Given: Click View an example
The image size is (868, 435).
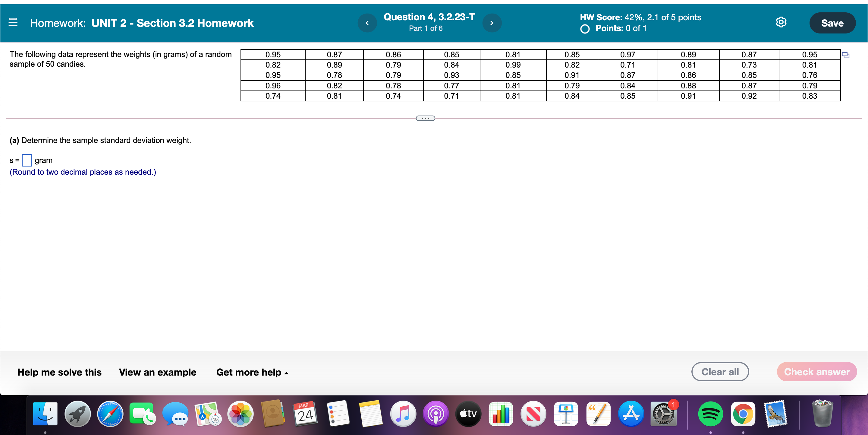Looking at the screenshot, I should [x=158, y=372].
